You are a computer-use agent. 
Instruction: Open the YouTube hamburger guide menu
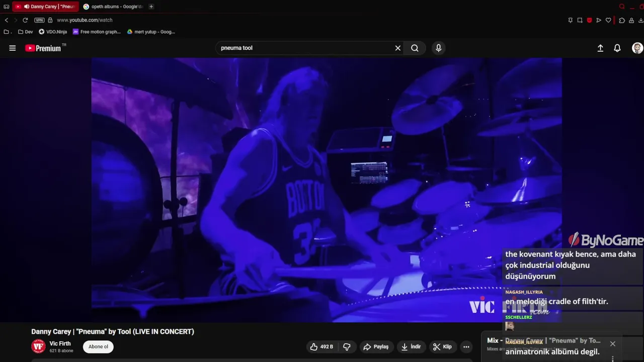pyautogui.click(x=13, y=48)
